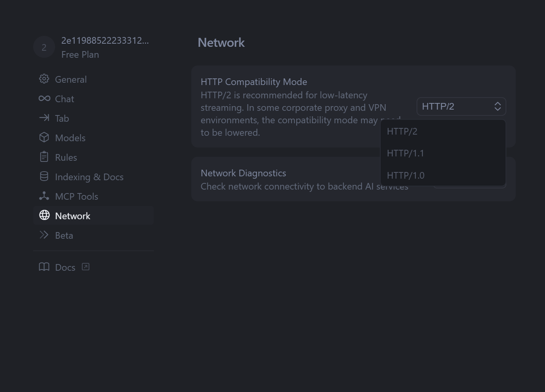Click the user avatar circle

pos(44,47)
